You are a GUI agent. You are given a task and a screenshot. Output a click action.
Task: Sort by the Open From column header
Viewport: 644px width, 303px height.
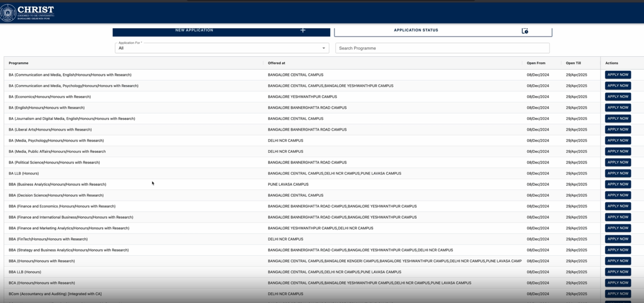click(536, 63)
